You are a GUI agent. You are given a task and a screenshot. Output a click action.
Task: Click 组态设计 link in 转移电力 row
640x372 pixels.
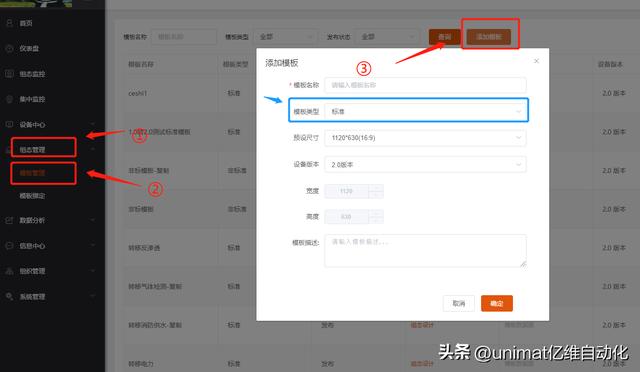pos(422,364)
